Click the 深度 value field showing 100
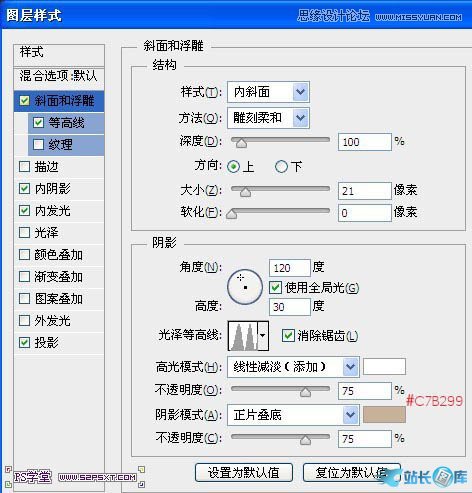This screenshot has height=493, width=472. pos(365,142)
